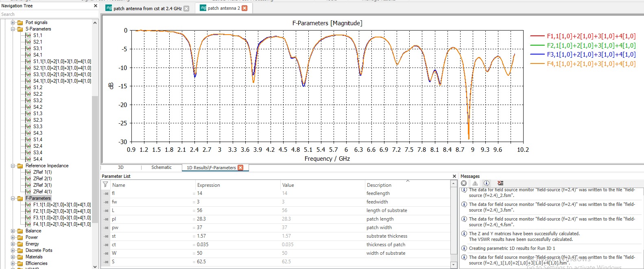Image resolution: width=644 pixels, height=269 pixels.
Task: Click the filter funnel icon in Parameter List
Action: pos(105,185)
